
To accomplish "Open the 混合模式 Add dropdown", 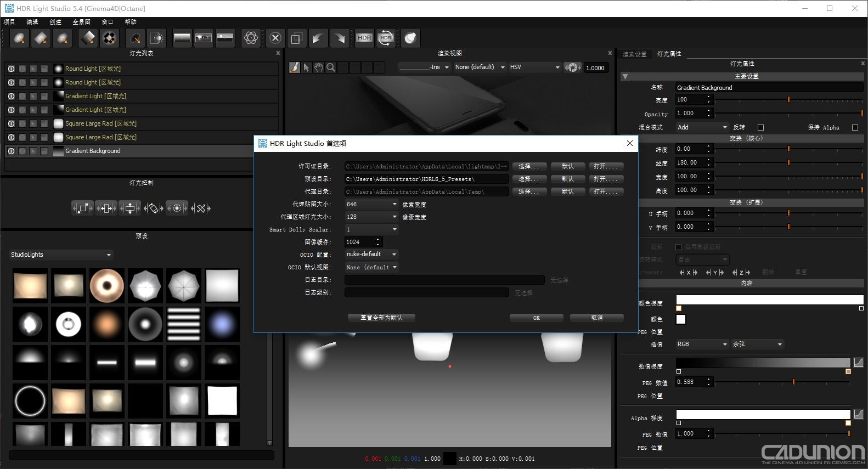I will (x=702, y=127).
